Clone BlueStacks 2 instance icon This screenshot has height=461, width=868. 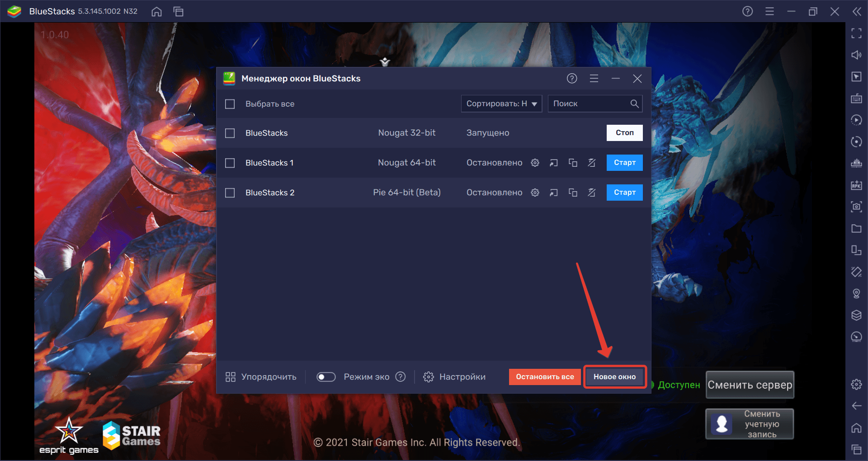(x=573, y=193)
